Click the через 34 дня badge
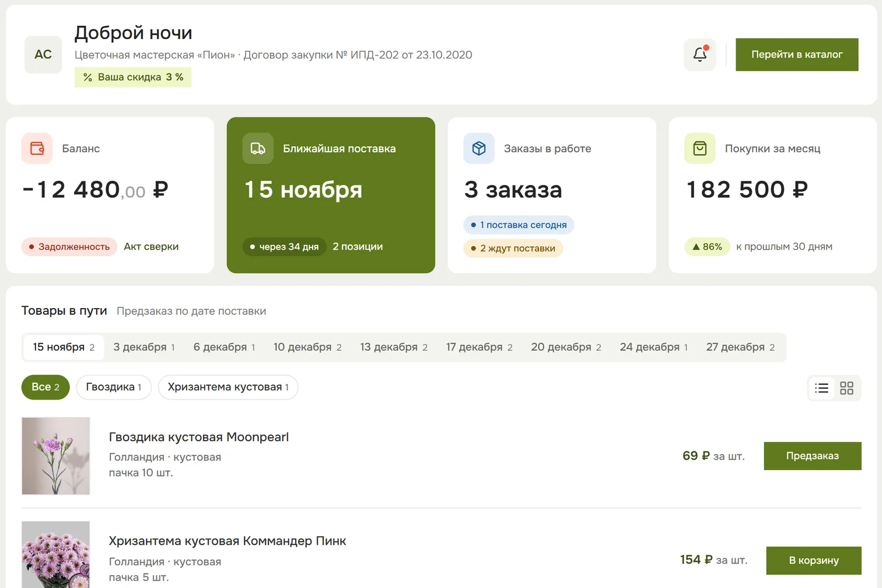The width and height of the screenshot is (882, 588). [x=284, y=247]
